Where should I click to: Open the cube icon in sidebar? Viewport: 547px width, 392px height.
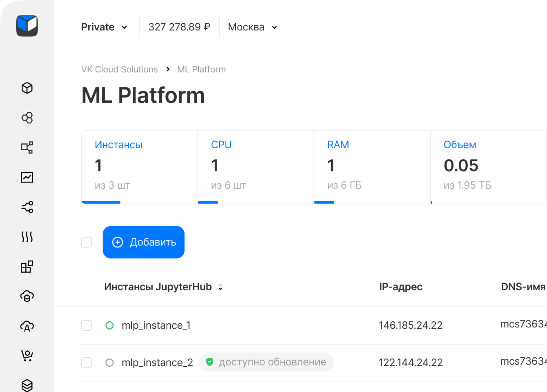coord(27,88)
